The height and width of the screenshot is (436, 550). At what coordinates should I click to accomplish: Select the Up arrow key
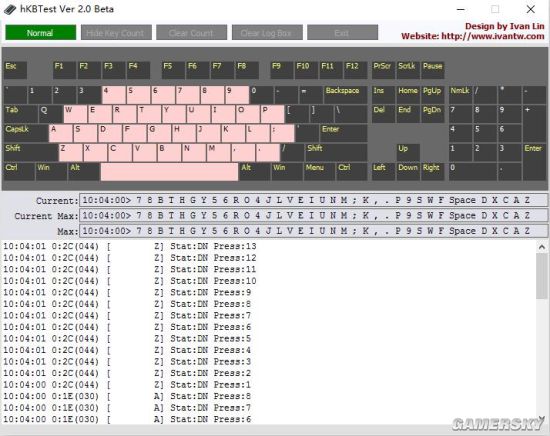pos(408,153)
